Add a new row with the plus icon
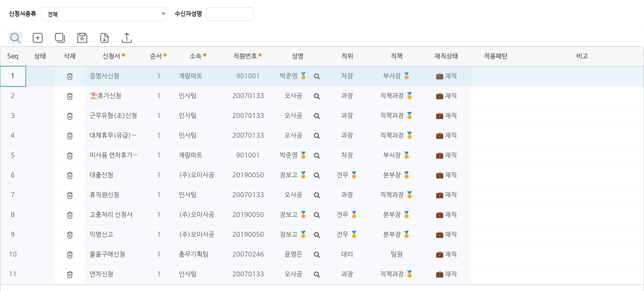Image resolution: width=644 pixels, height=291 pixels. 37,38
